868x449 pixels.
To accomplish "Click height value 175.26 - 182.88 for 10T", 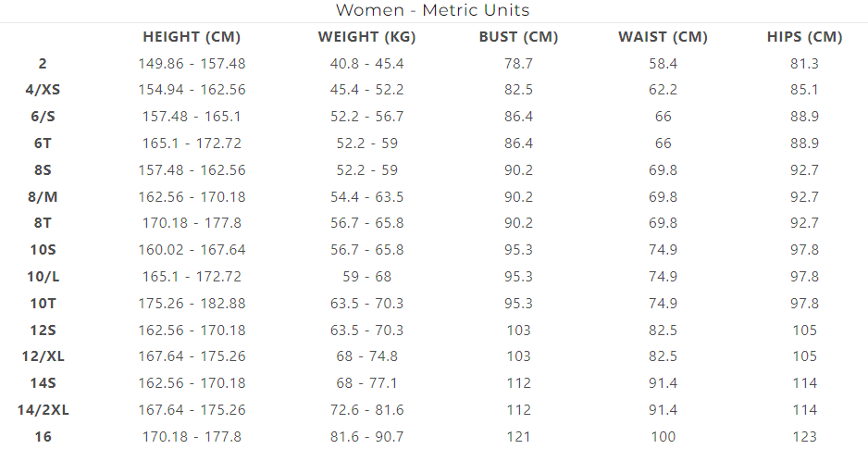I will (192, 304).
